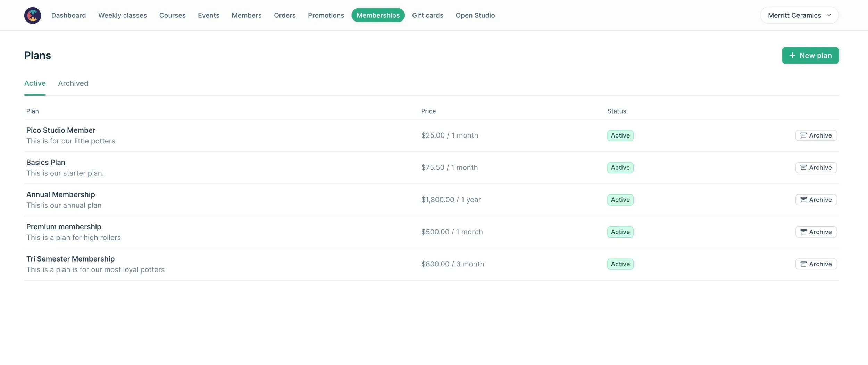
Task: Go to the Open Studio section
Action: [475, 15]
